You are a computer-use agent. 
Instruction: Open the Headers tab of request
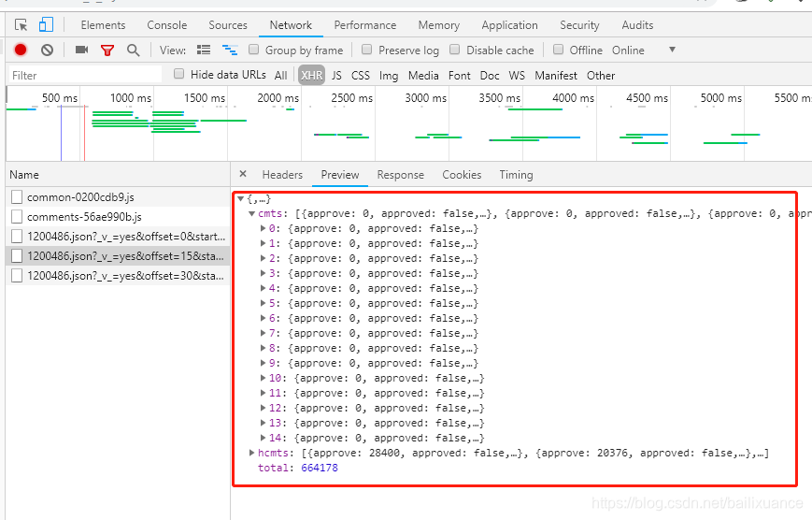282,175
